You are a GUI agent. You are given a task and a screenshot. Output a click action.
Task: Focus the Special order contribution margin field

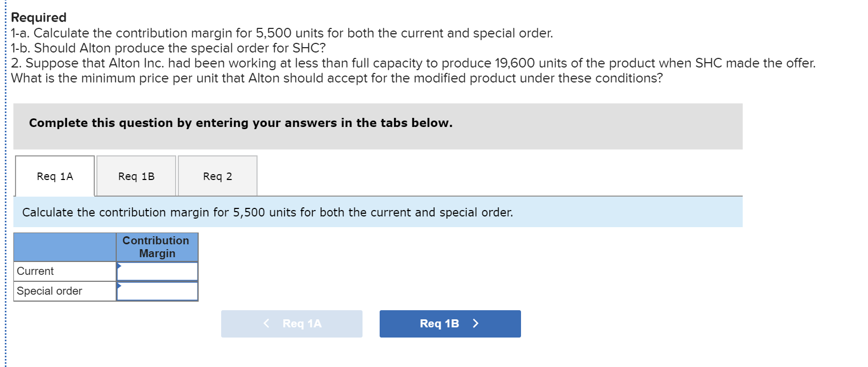tap(157, 291)
